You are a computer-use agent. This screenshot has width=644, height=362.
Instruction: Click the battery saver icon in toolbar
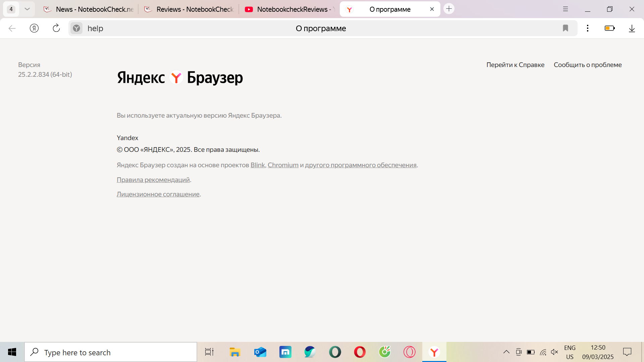coord(609,28)
